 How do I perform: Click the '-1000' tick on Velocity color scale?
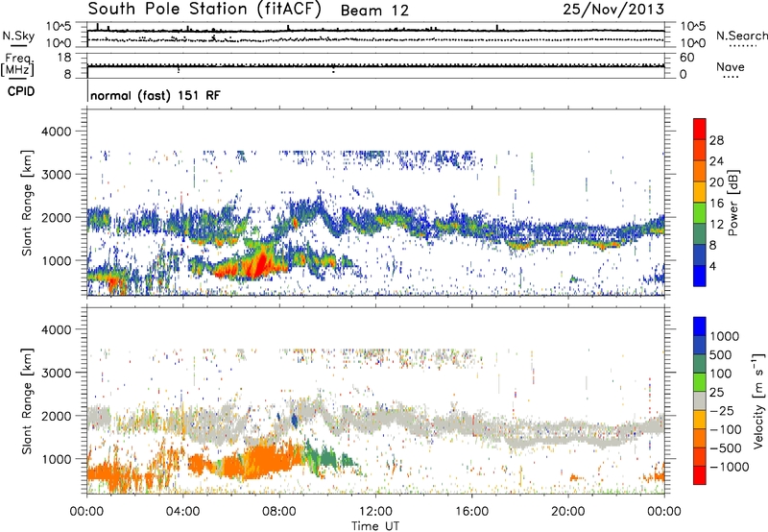click(729, 467)
